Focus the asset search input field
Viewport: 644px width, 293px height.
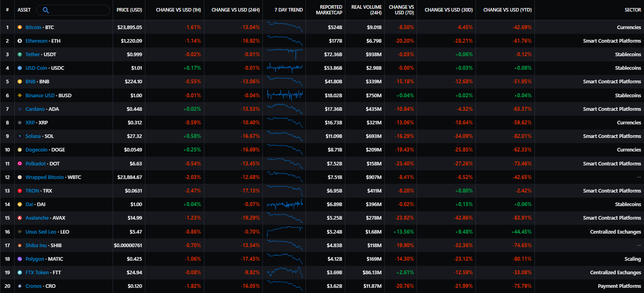pos(78,10)
